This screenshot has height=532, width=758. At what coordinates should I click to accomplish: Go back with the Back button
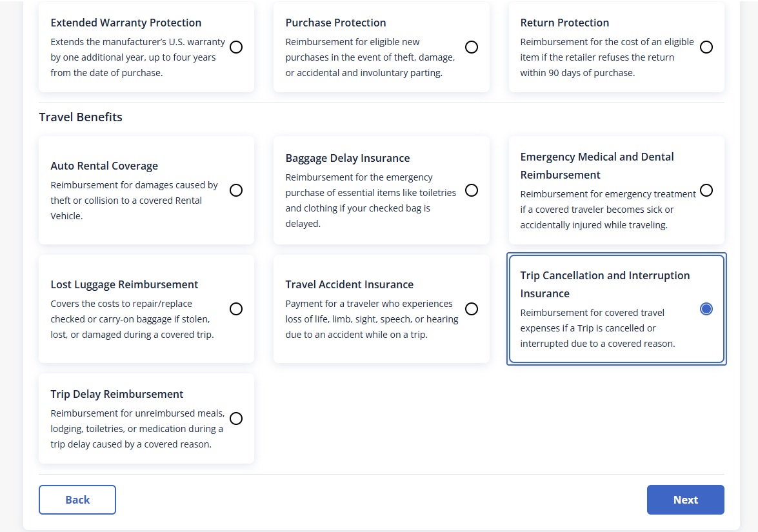tap(77, 500)
